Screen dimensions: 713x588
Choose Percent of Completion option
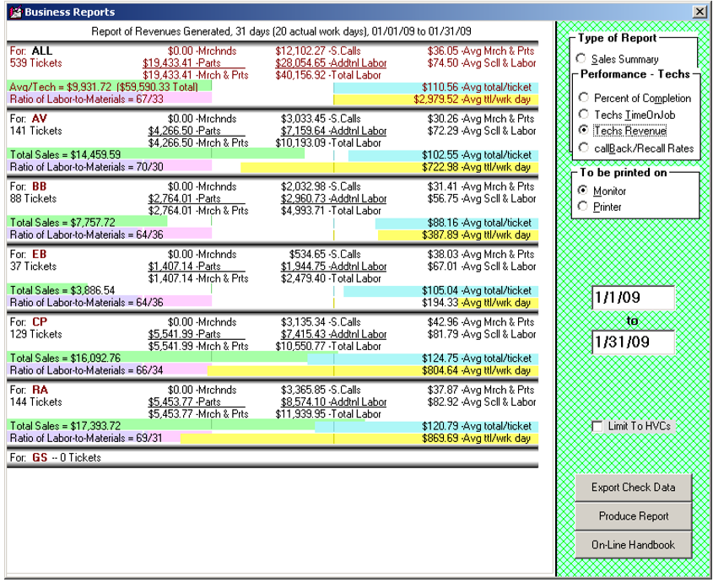click(x=583, y=99)
